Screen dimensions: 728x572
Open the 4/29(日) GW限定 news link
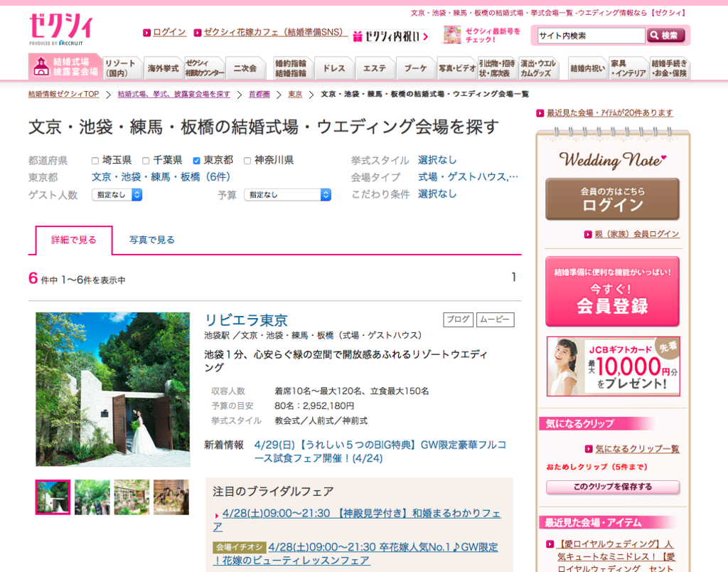380,452
